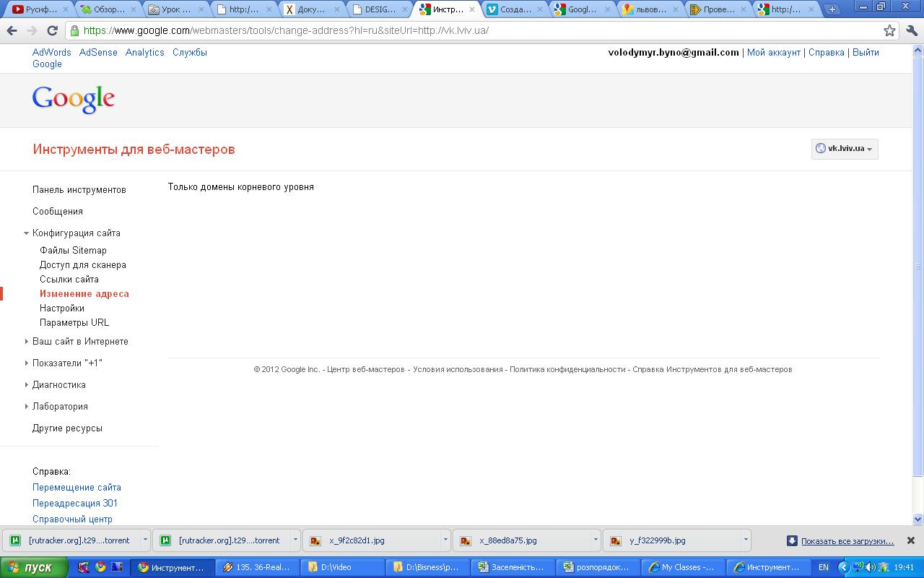Switch to 'My Classes' taskbar window

pyautogui.click(x=682, y=568)
